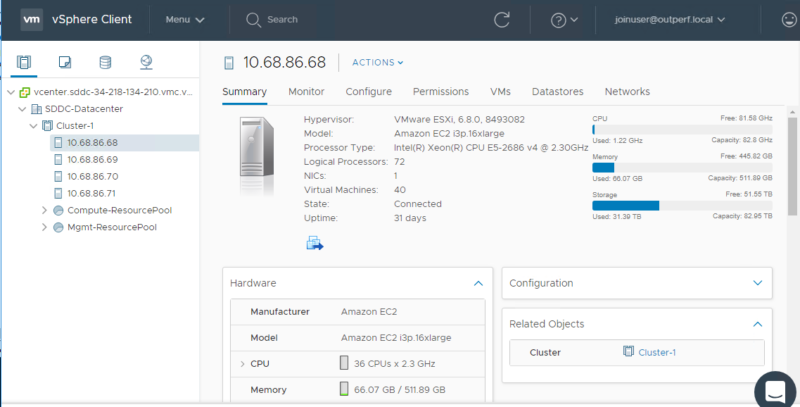Image resolution: width=800 pixels, height=407 pixels.
Task: Click the smiley feedback icon
Action: (789, 19)
